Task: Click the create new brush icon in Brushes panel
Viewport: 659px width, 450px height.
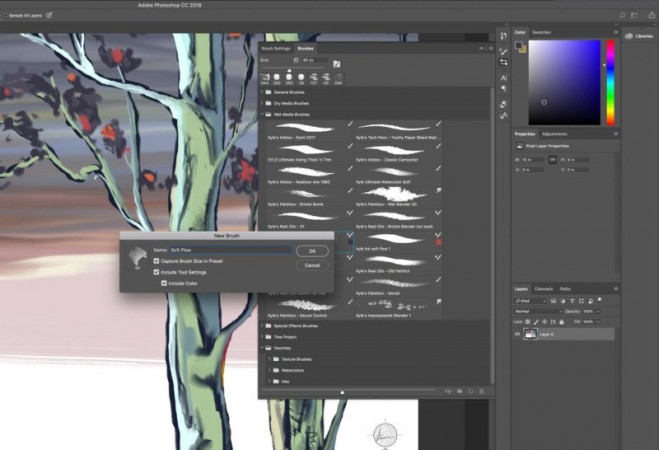Action: pos(471,391)
